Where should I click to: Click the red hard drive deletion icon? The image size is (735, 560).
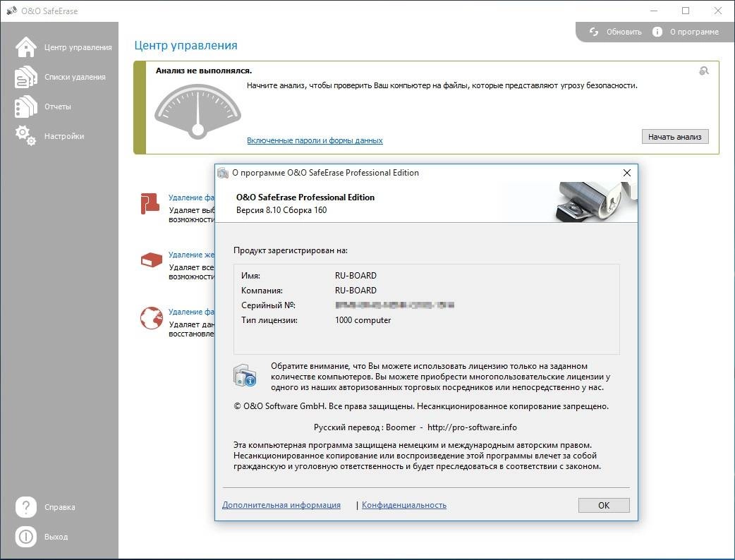point(152,260)
